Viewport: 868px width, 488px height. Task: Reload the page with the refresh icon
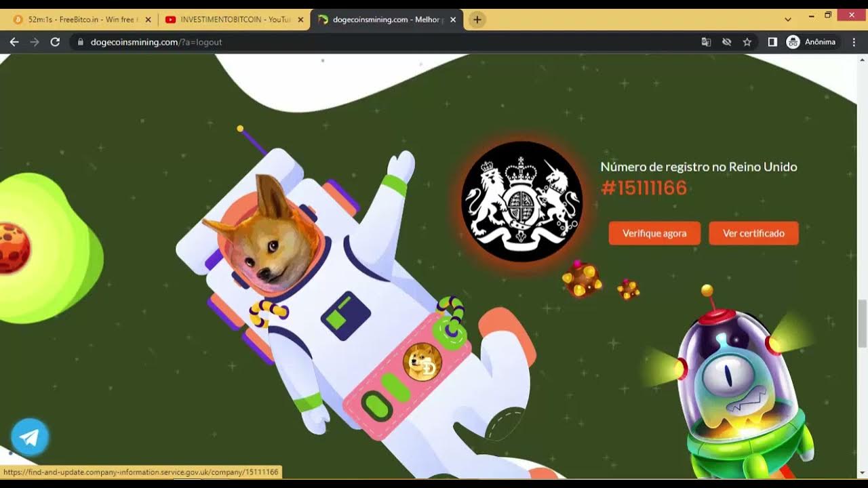55,42
